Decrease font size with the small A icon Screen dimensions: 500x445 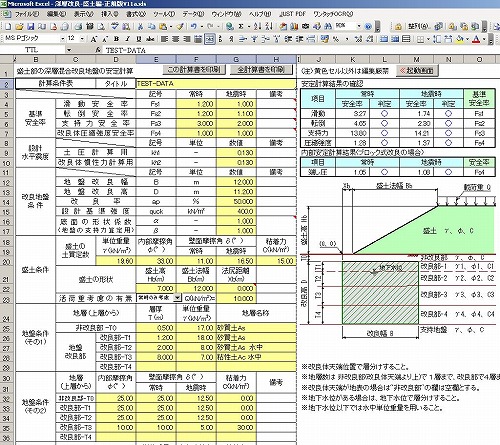coord(105,39)
